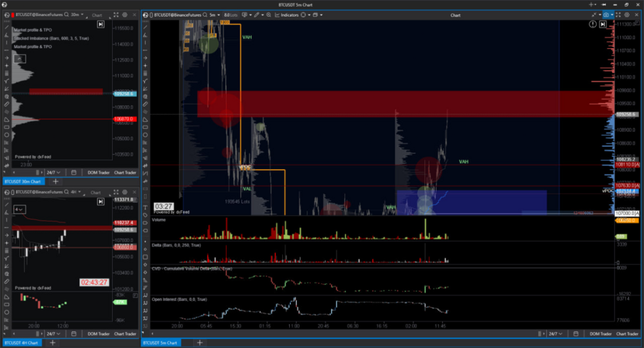Select the BTCUSDT 30m Chart tab

[x=22, y=181]
